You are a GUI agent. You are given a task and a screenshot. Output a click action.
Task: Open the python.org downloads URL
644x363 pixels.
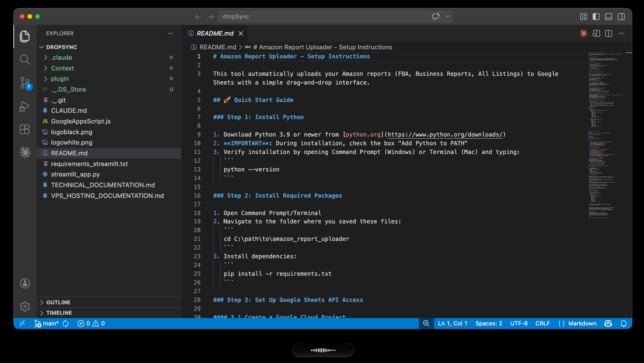(x=445, y=135)
